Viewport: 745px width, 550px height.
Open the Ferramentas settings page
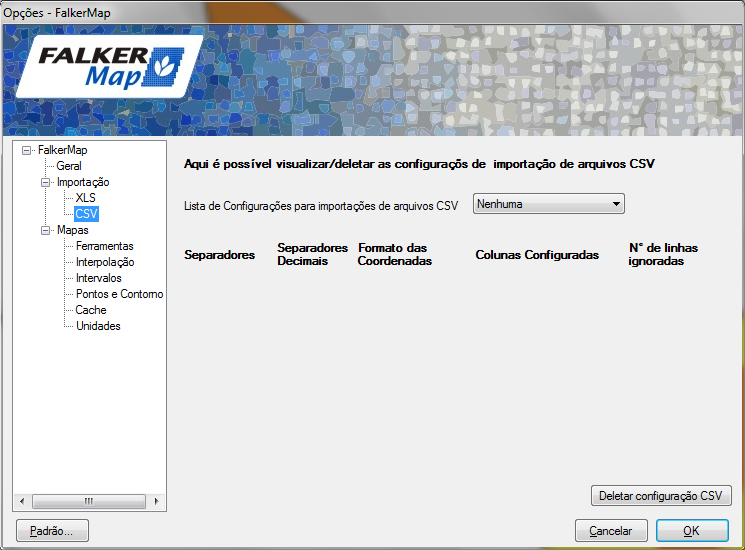pos(105,246)
